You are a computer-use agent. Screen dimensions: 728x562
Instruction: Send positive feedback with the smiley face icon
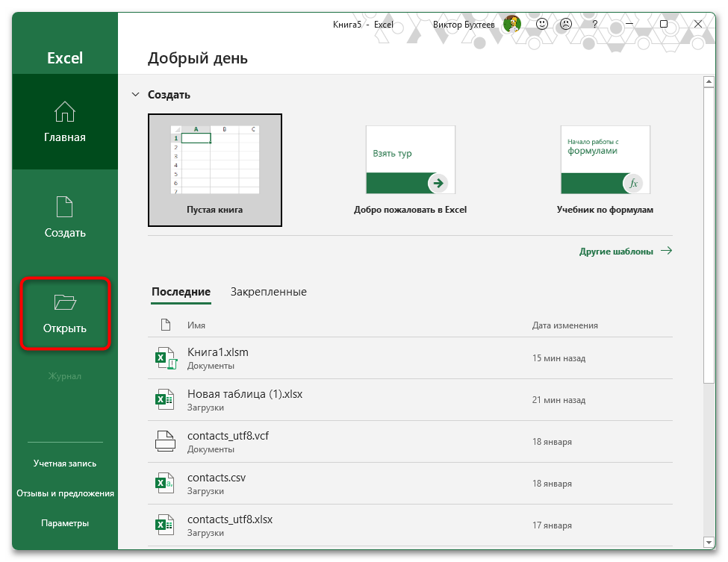pos(542,24)
